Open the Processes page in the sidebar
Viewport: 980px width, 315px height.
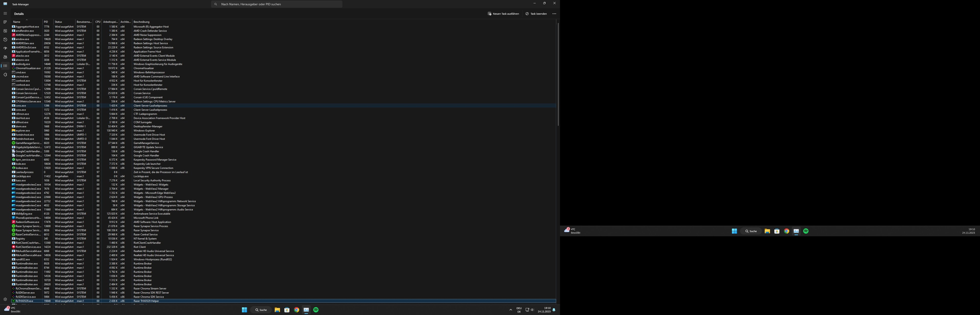pyautogui.click(x=5, y=22)
